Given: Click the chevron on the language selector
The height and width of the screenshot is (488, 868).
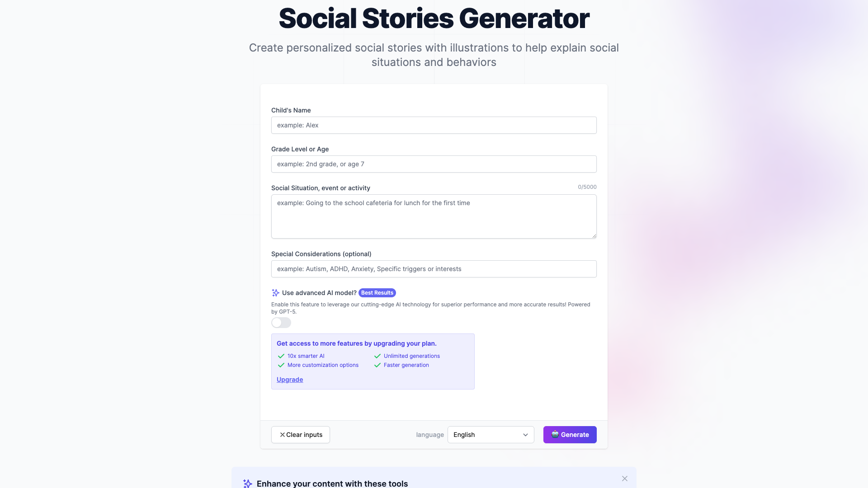Looking at the screenshot, I should tap(525, 434).
